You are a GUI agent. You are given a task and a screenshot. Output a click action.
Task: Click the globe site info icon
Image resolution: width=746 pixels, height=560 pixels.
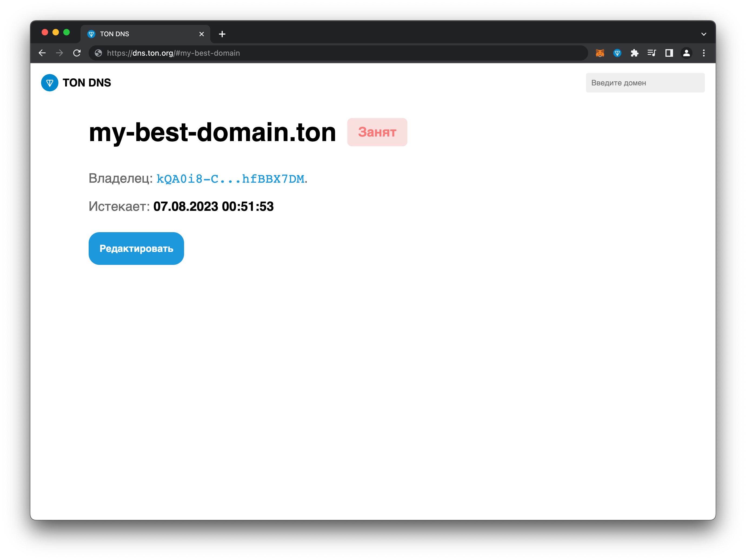(x=98, y=53)
